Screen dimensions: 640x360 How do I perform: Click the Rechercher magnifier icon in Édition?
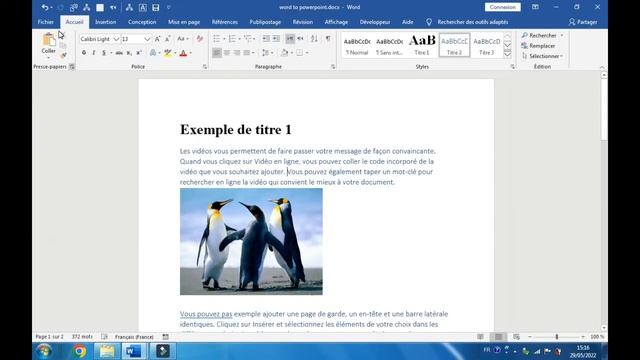point(525,36)
